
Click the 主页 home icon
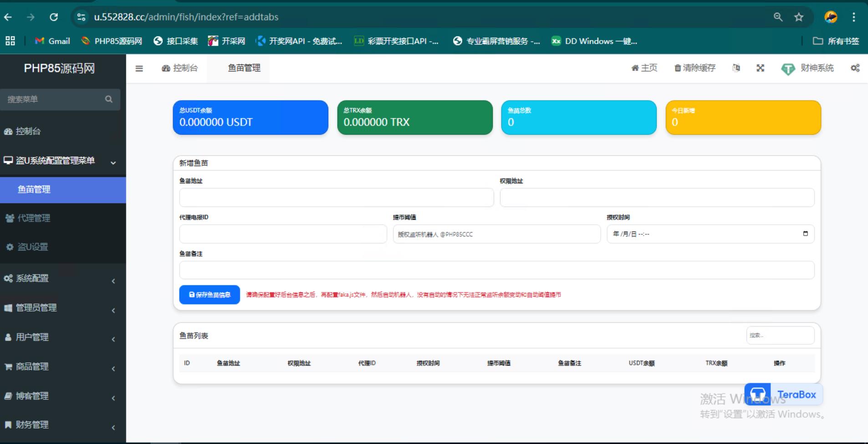tap(635, 68)
